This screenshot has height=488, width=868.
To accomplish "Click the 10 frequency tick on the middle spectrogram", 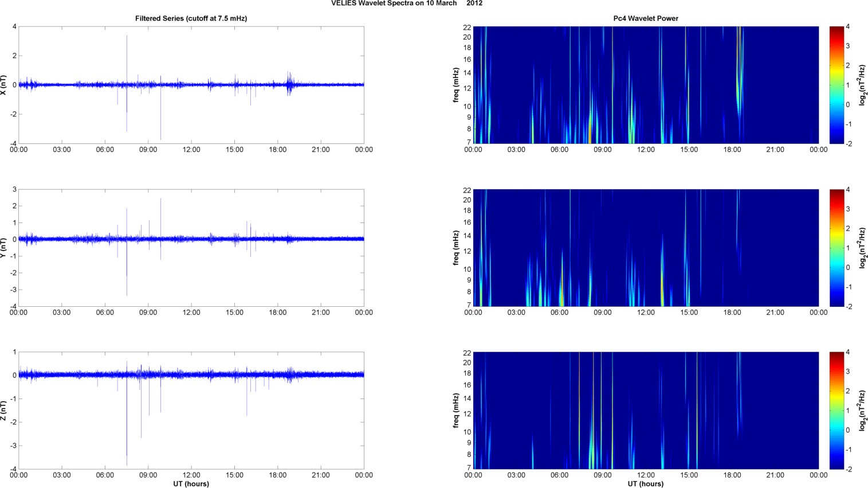I will (468, 269).
